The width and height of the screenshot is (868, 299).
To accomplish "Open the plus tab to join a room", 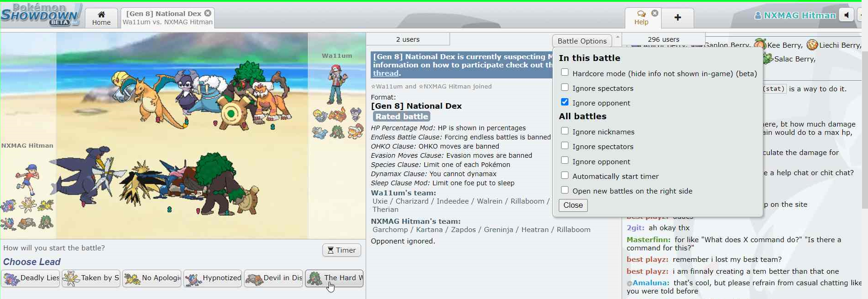I will pyautogui.click(x=678, y=18).
